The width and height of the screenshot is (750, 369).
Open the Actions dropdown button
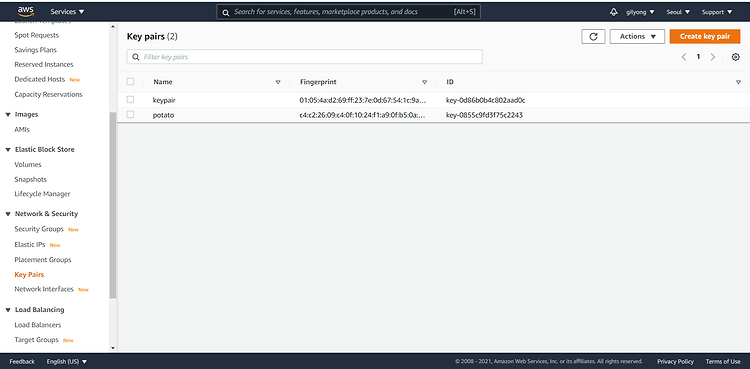tap(637, 36)
